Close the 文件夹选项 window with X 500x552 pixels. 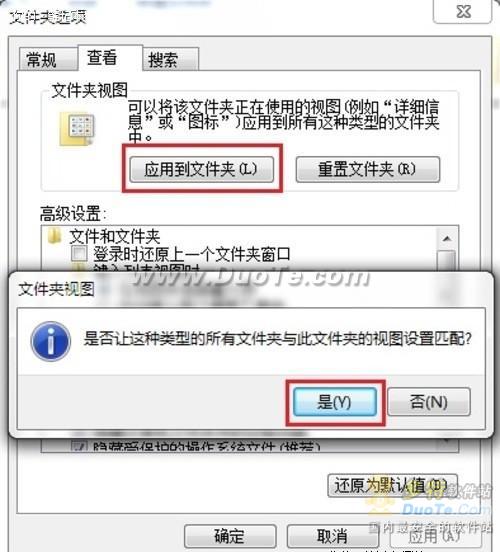(x=463, y=12)
